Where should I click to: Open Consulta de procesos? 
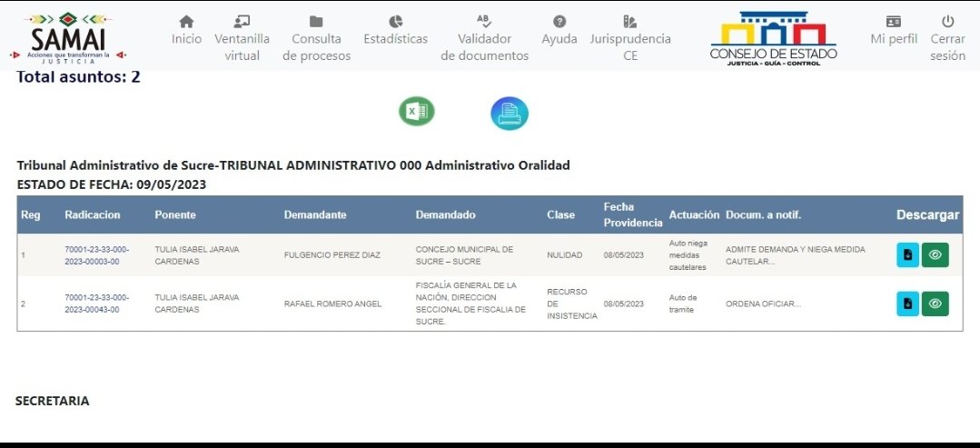pyautogui.click(x=316, y=38)
